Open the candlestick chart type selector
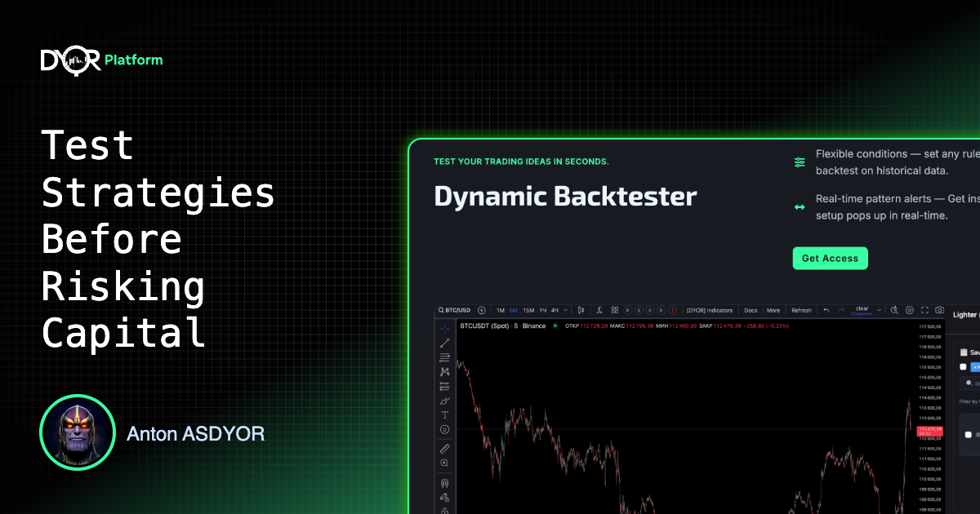Image resolution: width=980 pixels, height=514 pixels. click(581, 310)
